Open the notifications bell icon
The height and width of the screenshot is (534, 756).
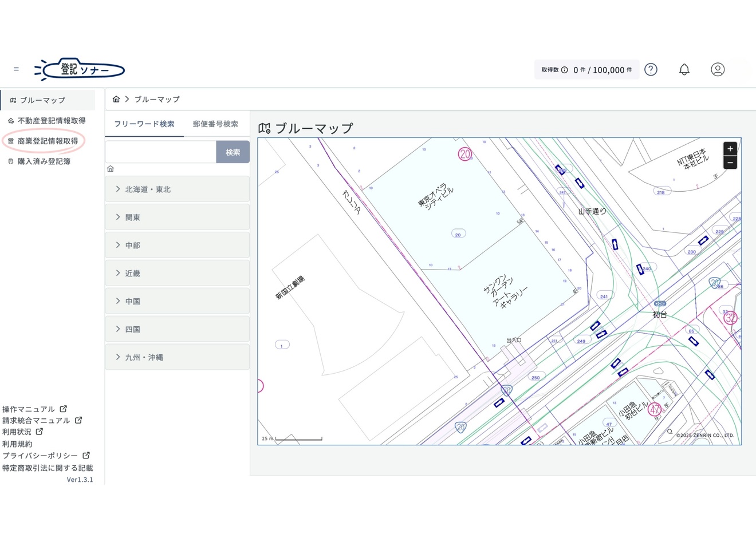pyautogui.click(x=684, y=69)
